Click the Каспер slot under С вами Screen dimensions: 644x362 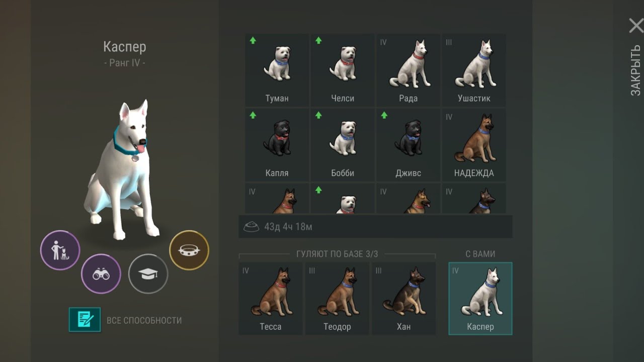pos(480,298)
